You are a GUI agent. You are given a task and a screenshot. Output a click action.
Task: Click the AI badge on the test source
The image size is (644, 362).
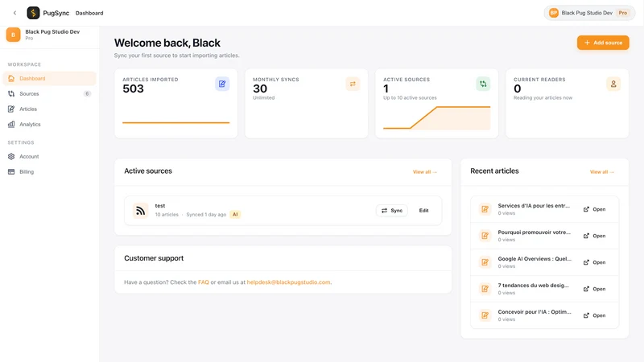pos(235,214)
